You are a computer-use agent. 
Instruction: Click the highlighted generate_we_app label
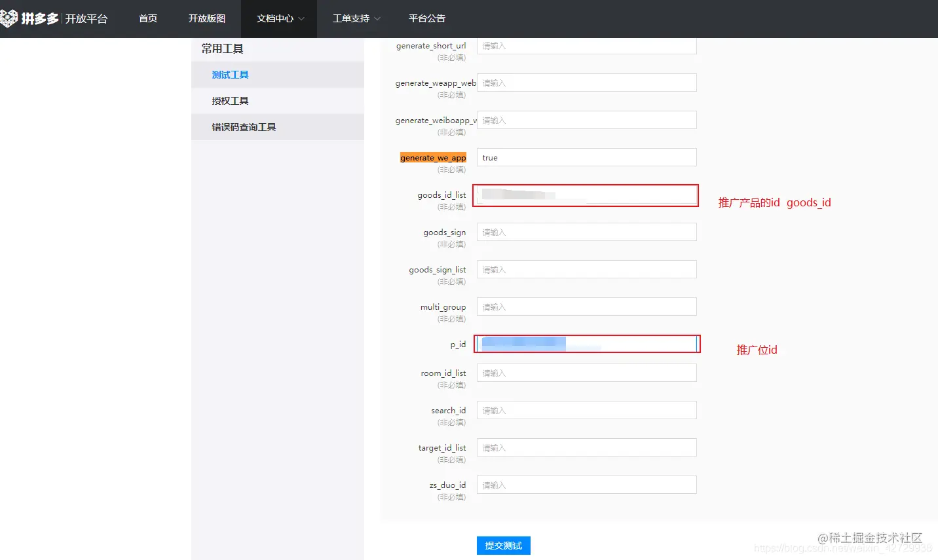point(433,158)
